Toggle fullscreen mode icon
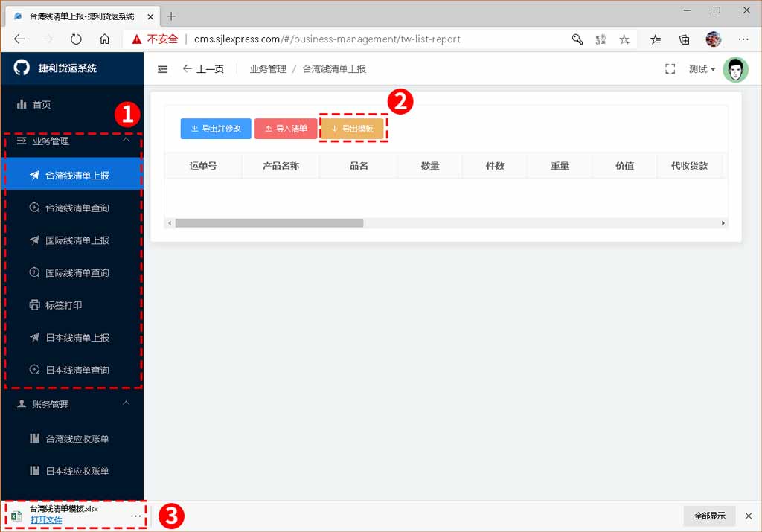The image size is (762, 532). [670, 69]
